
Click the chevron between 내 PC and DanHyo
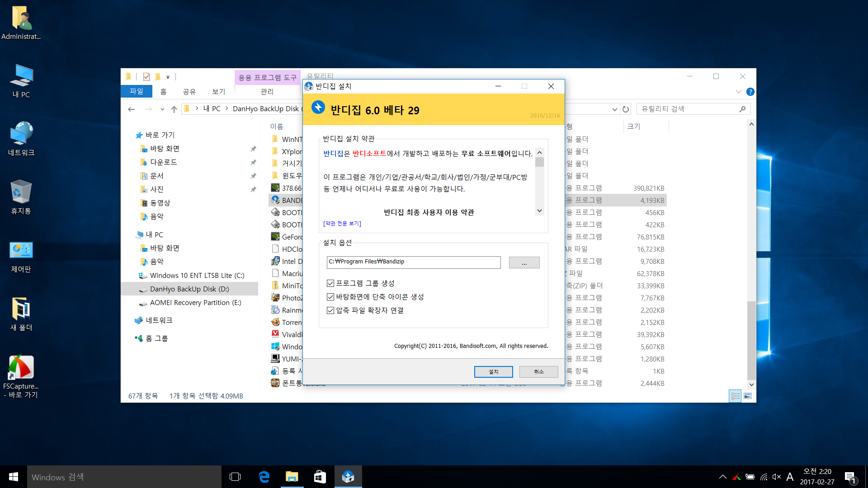227,108
